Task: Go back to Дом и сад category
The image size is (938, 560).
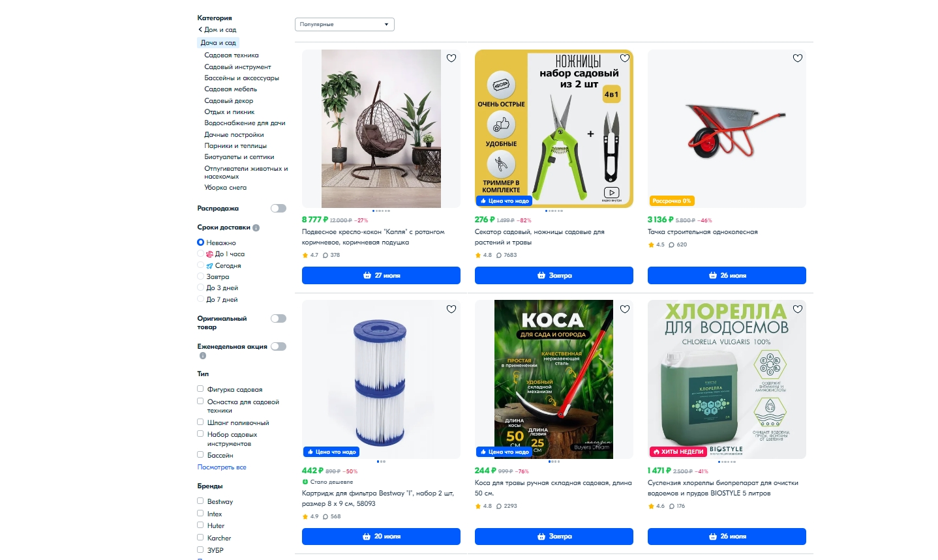Action: tap(217, 30)
